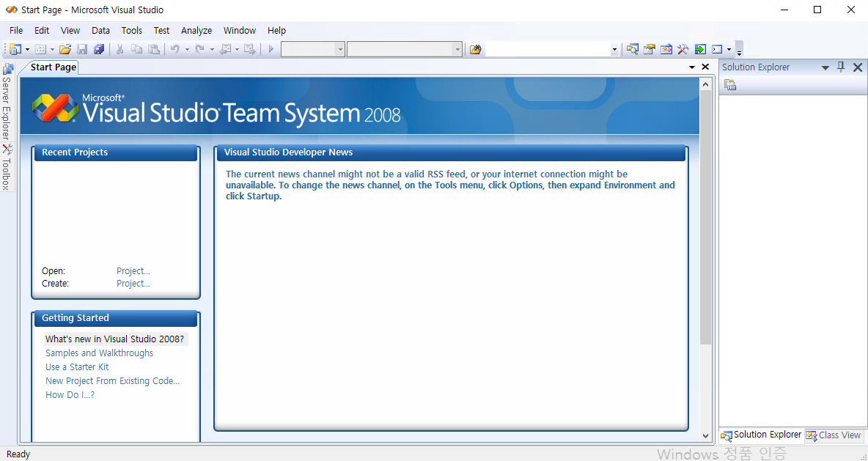
Task: Expand the Toolbox side tab
Action: pyautogui.click(x=6, y=169)
